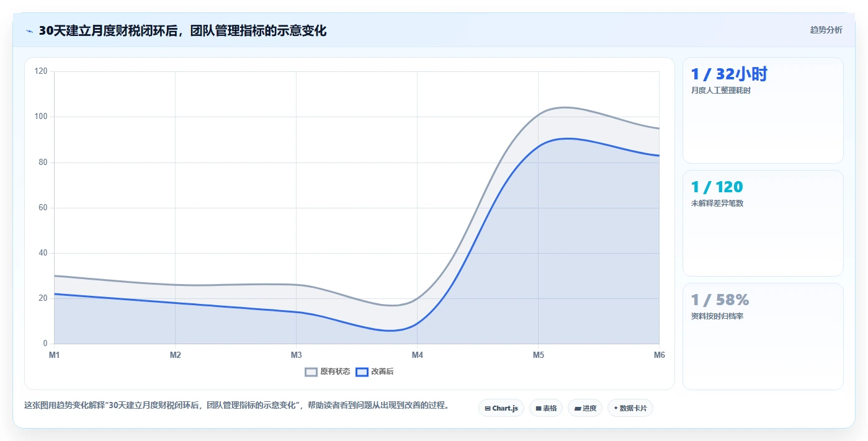
Task: Click the M1 x-axis label
Action: coord(55,355)
